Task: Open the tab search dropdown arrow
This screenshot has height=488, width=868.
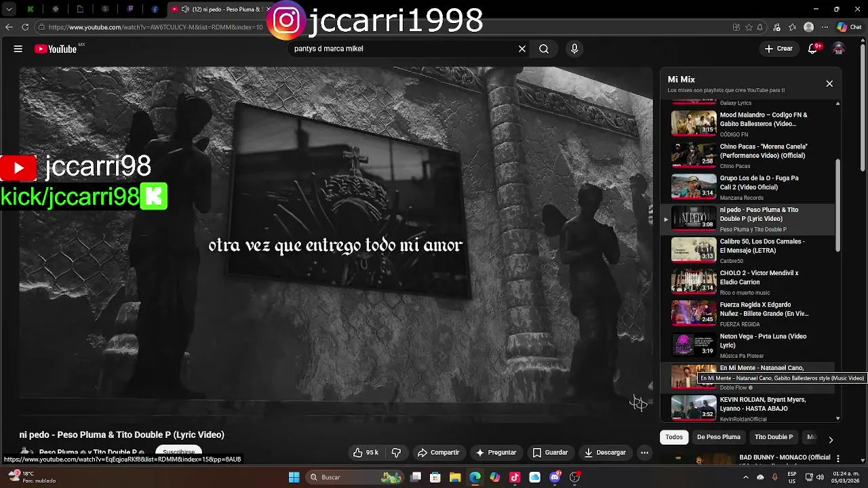Action: coord(9,9)
